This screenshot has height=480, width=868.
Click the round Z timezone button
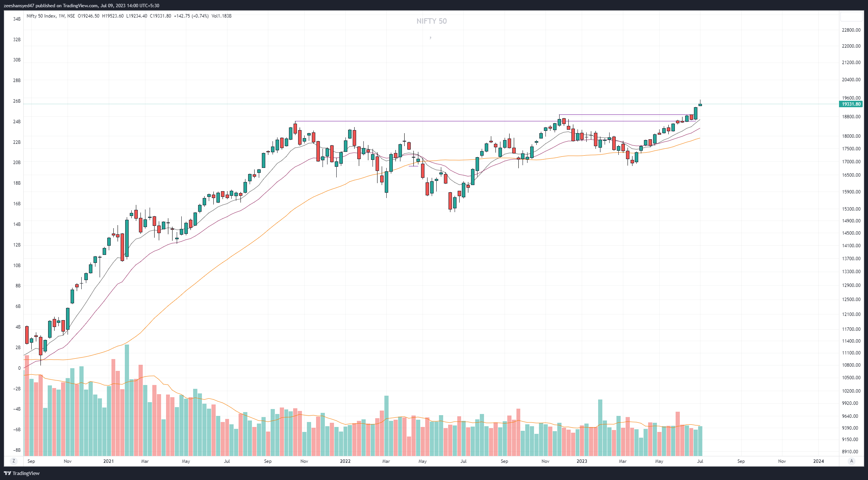[14, 461]
